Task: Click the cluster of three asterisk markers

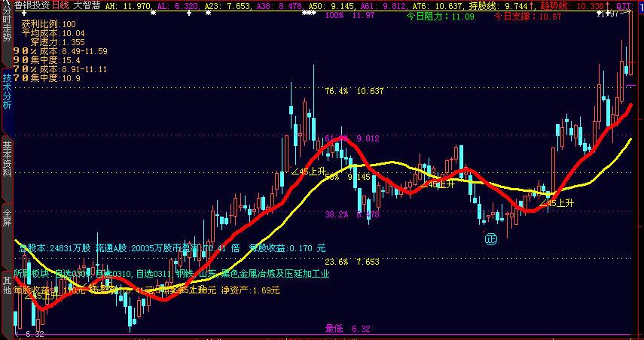Action: pos(310,13)
